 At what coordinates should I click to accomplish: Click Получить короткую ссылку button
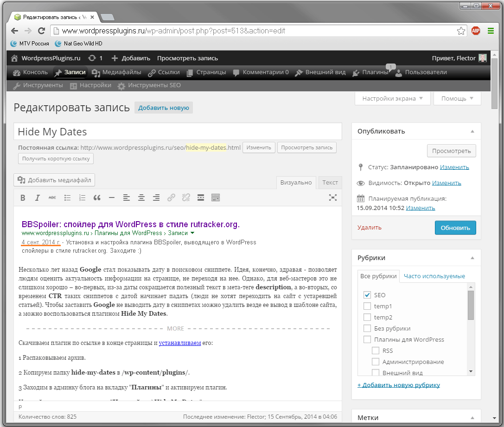coord(56,159)
